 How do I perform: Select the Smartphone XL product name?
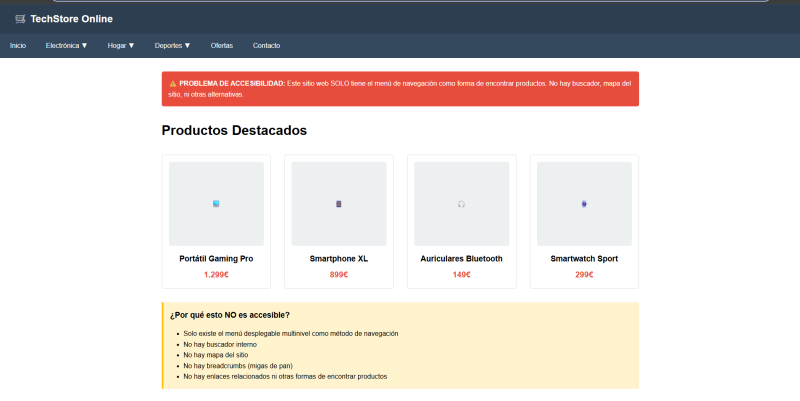click(x=339, y=259)
